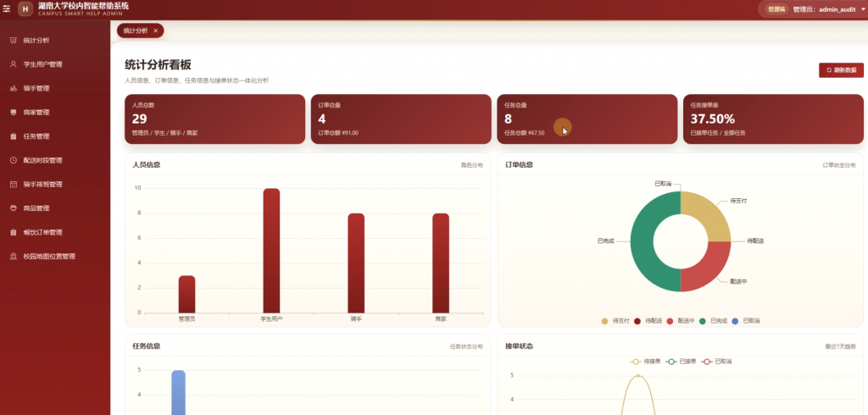
Task: Expand the admin_audit user dropdown arrow
Action: tap(863, 9)
